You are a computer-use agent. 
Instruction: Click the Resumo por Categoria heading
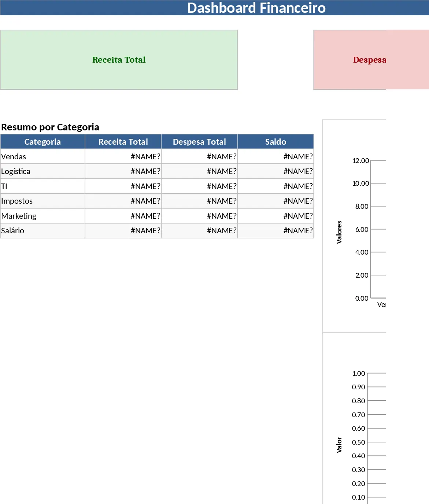[x=50, y=127]
